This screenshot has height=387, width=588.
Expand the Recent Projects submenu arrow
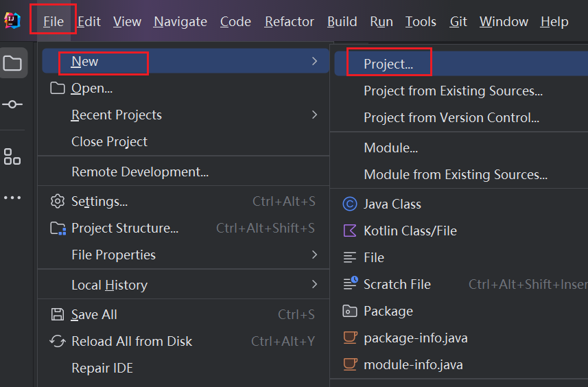click(x=315, y=115)
